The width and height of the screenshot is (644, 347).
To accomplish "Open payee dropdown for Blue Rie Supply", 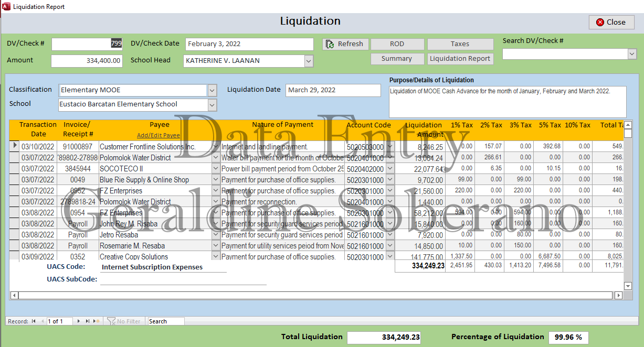I will (216, 180).
